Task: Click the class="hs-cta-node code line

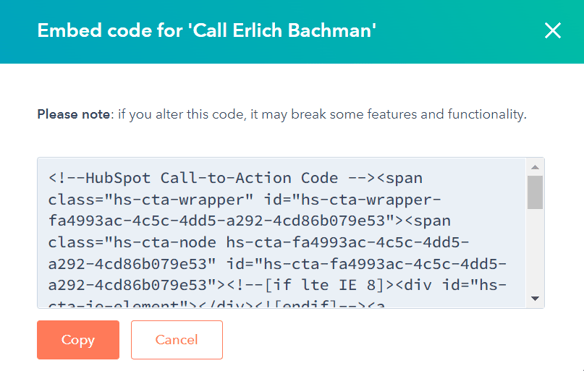Action: 258,242
